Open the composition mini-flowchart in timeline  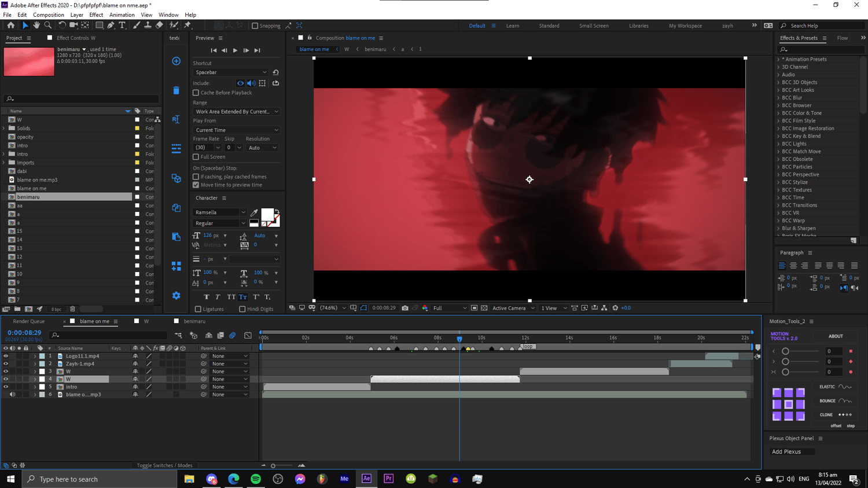pos(178,335)
